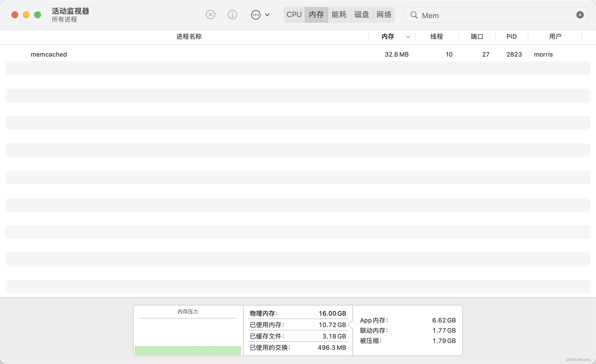This screenshot has width=596, height=364.
Task: Click the search magnifier icon
Action: click(x=414, y=15)
